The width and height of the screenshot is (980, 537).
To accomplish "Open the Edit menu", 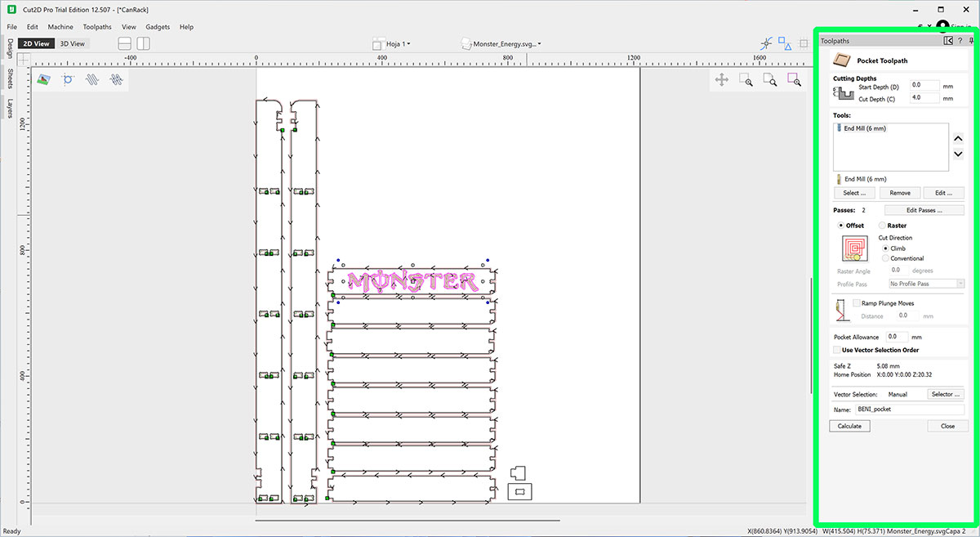I will tap(33, 27).
